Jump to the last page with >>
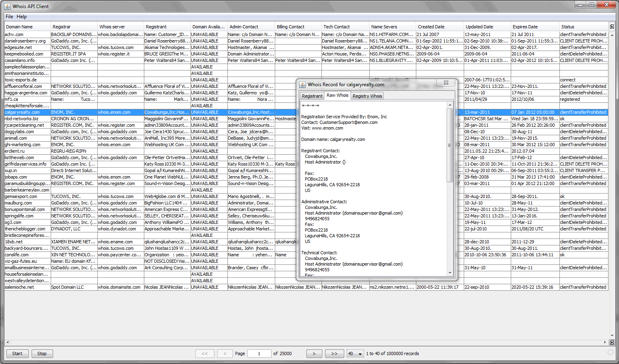Screen dimensions: 619x364 click(x=334, y=353)
